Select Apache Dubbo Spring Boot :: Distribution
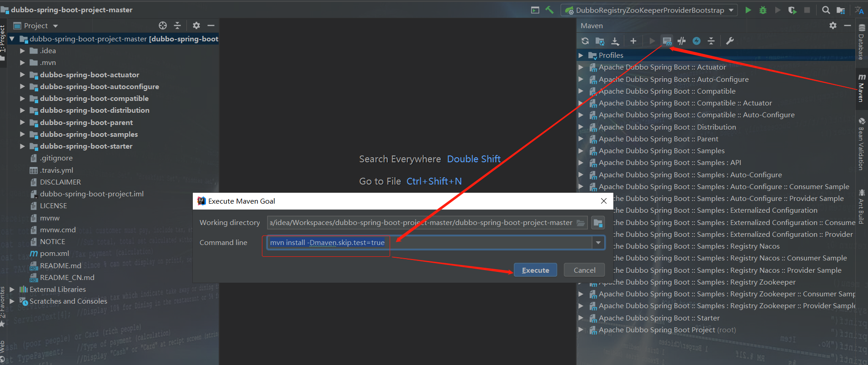Image resolution: width=868 pixels, height=365 pixels. point(667,127)
